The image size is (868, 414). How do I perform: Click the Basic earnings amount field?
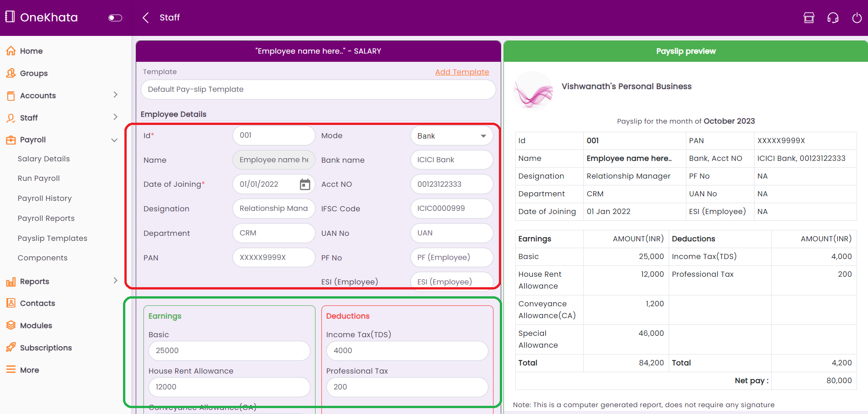point(229,351)
